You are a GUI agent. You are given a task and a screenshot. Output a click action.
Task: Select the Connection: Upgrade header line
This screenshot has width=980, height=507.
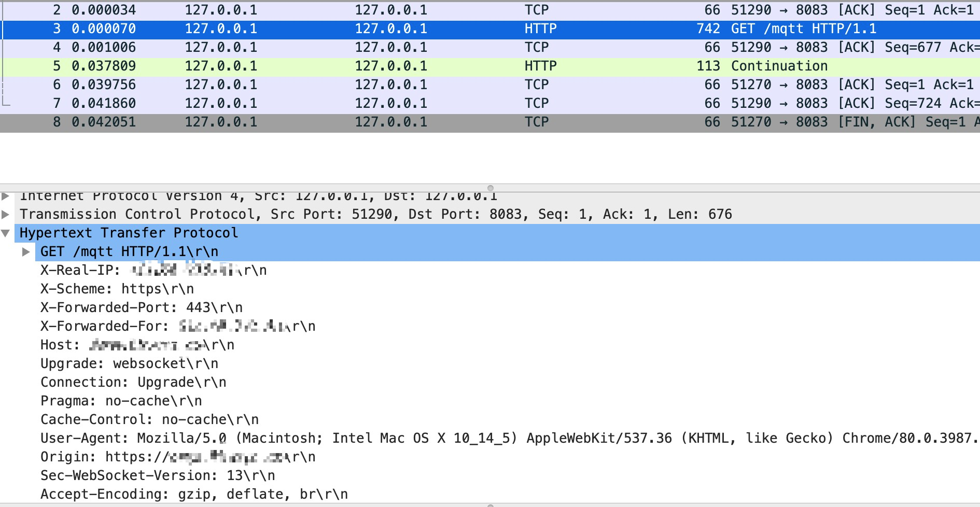click(x=133, y=382)
